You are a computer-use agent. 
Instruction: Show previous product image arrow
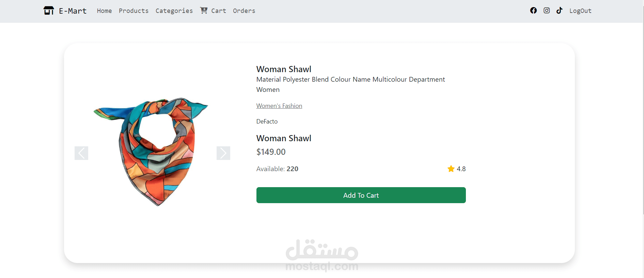81,153
